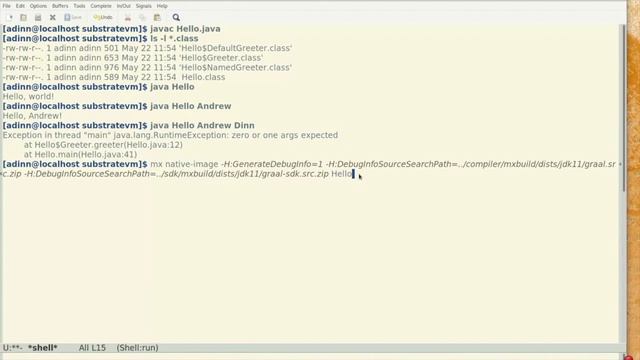Click the 'All L15' position indicator
Viewport: 640px width, 360px height.
(x=92, y=348)
